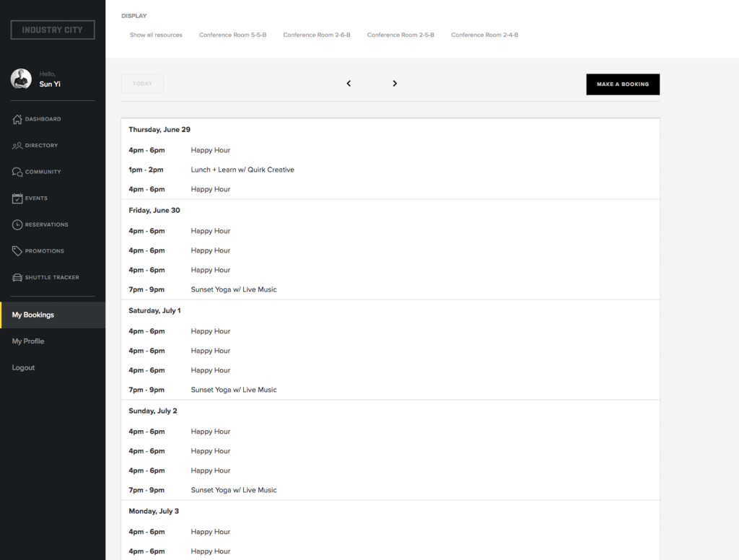Open Saturday July 1 Sunset Yoga booking

click(x=234, y=390)
